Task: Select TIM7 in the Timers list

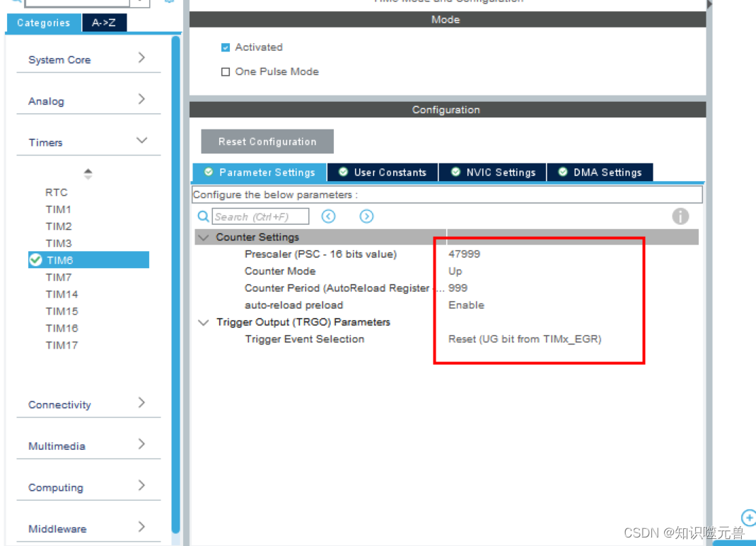Action: (58, 277)
